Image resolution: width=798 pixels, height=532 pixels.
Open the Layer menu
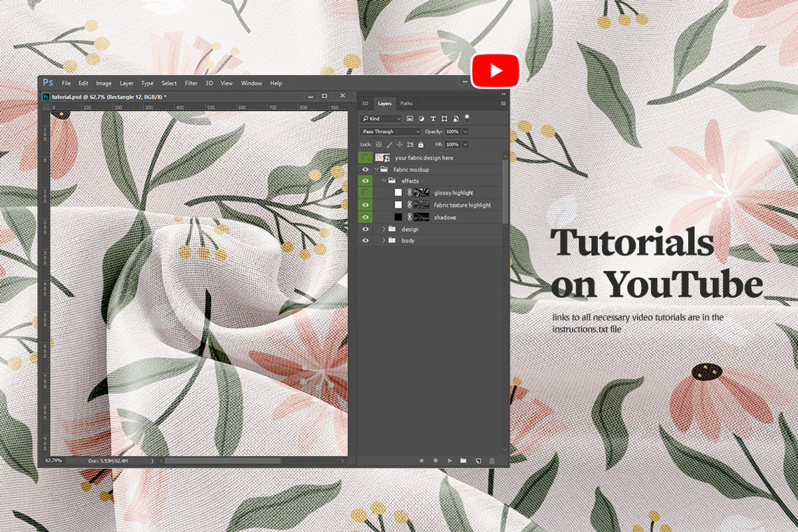coord(126,83)
